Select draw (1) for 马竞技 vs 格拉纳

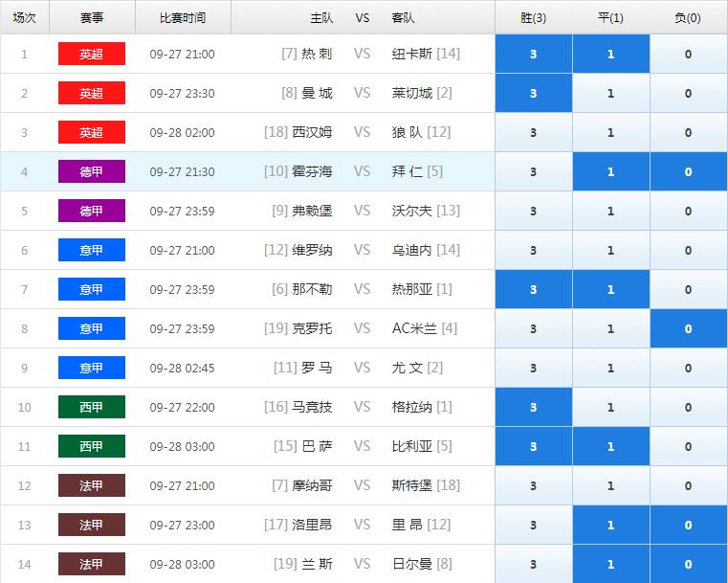click(x=611, y=408)
